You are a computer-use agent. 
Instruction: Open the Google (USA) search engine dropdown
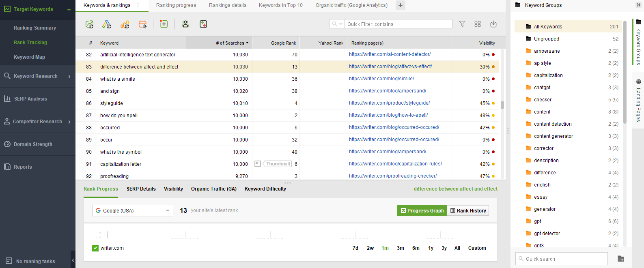[133, 210]
